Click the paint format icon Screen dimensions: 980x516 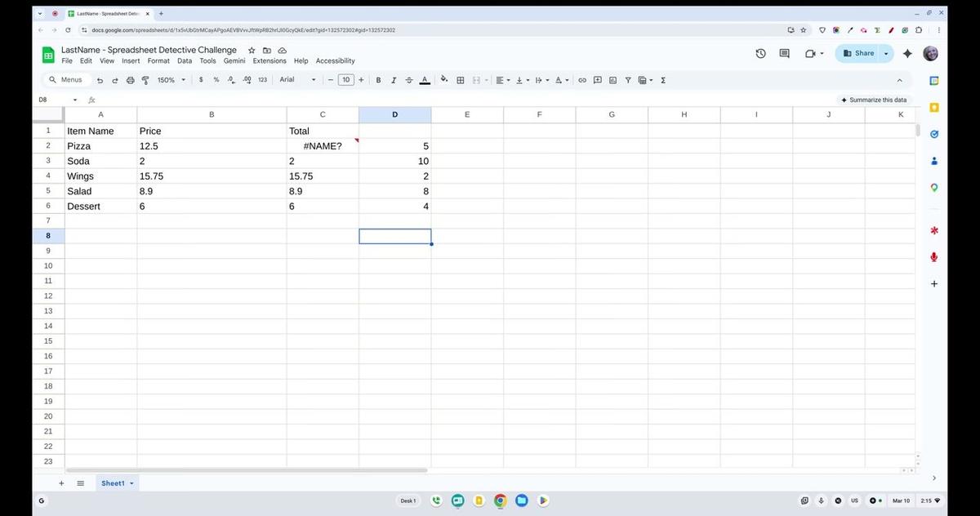pos(145,80)
